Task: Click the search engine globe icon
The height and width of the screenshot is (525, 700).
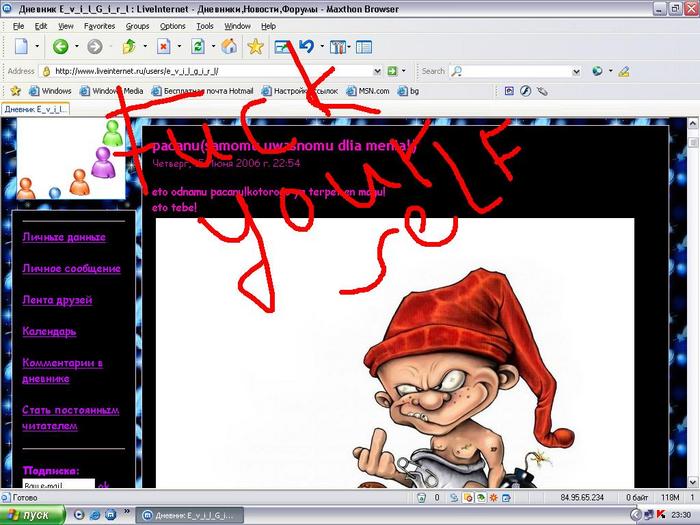Action: tap(597, 71)
